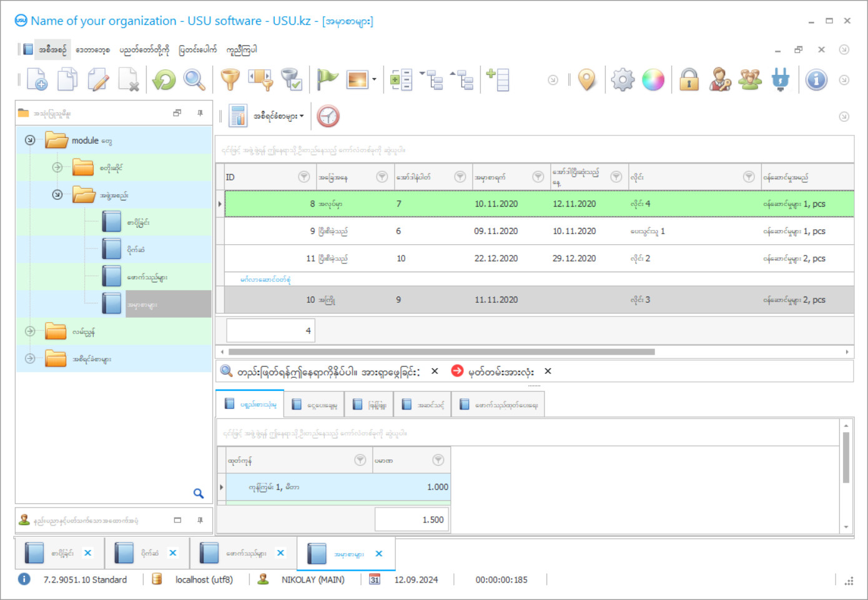This screenshot has height=600, width=868.
Task: Click the picture thumbnail toolbar icon
Action: click(357, 79)
